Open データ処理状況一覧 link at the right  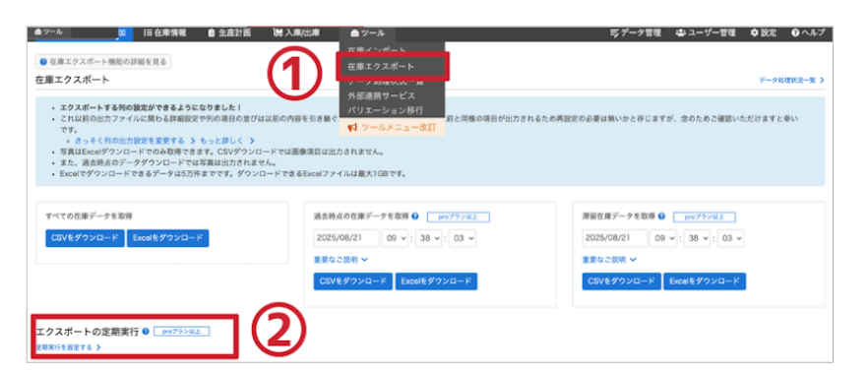coord(791,81)
